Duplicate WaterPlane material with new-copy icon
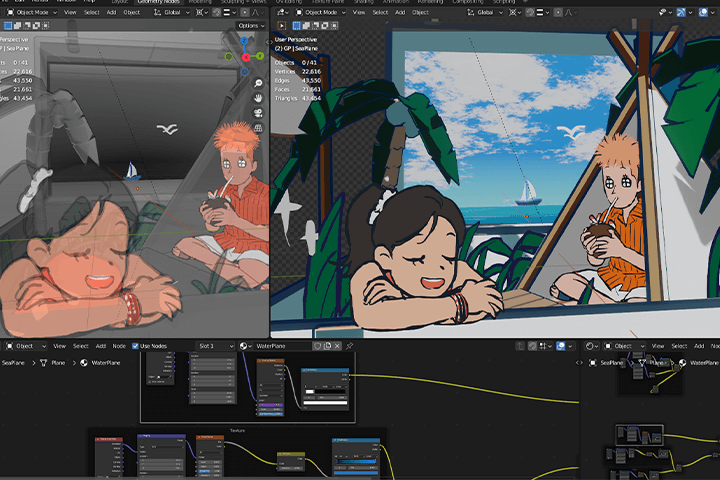720x480 pixels. tap(327, 346)
